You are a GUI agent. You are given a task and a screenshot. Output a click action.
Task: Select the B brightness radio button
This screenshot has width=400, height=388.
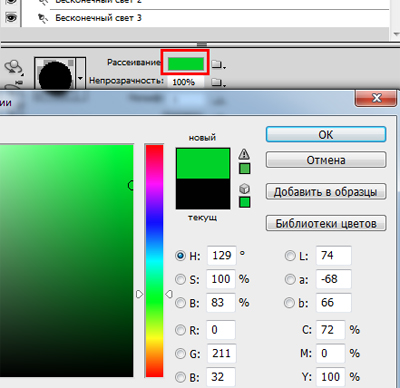tap(180, 303)
